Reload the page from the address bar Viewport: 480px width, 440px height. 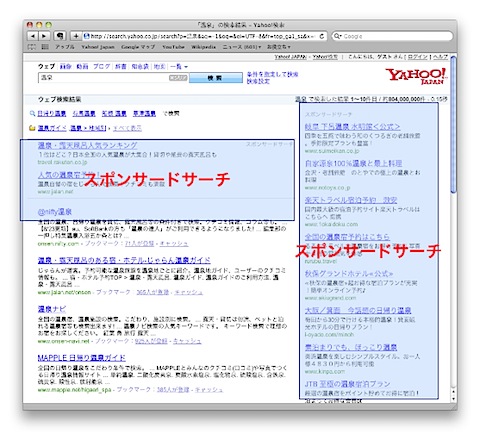point(322,36)
